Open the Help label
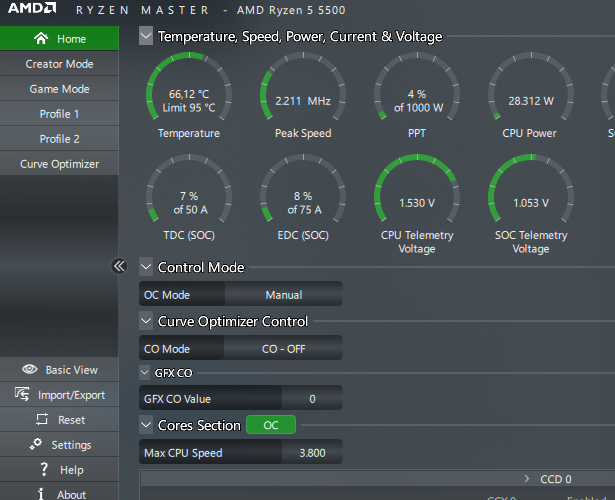The width and height of the screenshot is (615, 500). click(x=71, y=470)
